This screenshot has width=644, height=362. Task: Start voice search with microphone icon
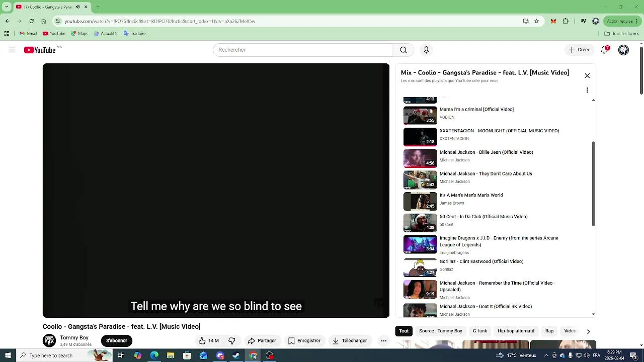[x=426, y=50]
